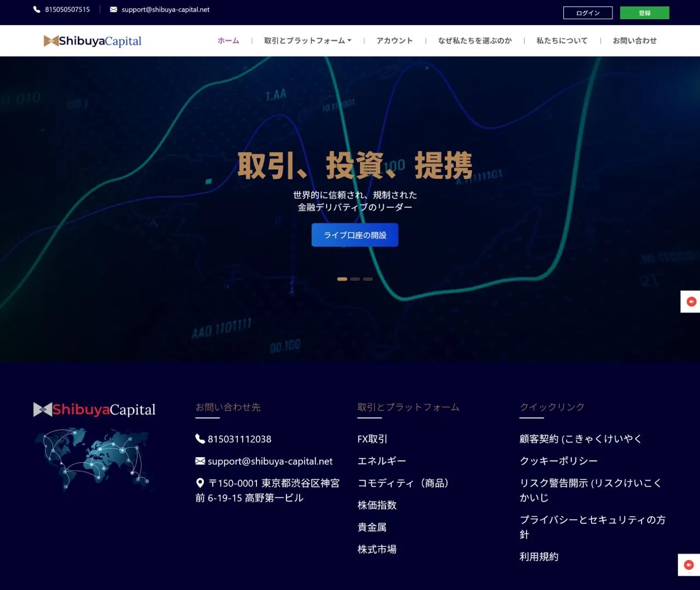Open the リスク警告開示 quick link
The image size is (700, 590).
click(591, 490)
